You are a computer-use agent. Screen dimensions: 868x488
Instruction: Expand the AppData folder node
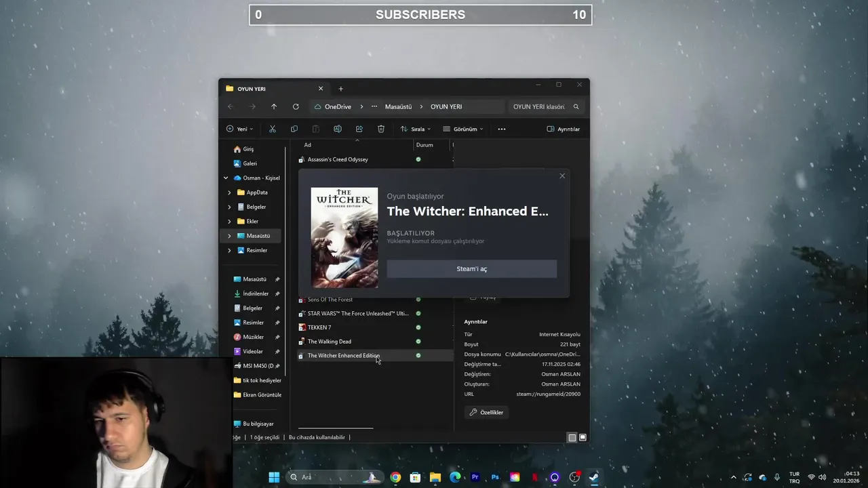[229, 192]
